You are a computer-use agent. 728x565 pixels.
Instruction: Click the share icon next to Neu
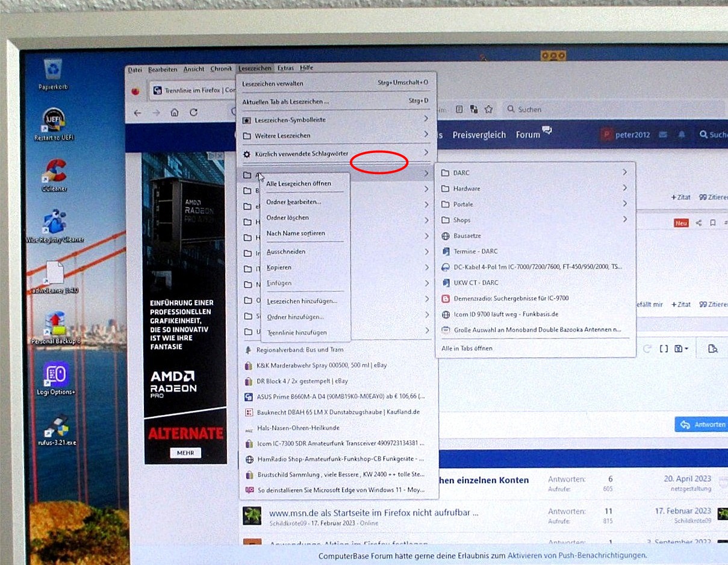coord(698,223)
